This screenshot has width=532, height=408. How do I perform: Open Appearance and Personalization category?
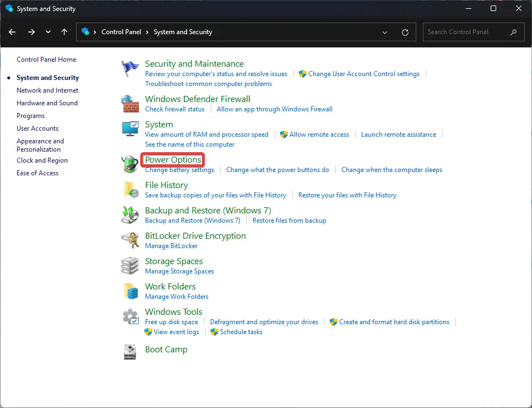[40, 145]
